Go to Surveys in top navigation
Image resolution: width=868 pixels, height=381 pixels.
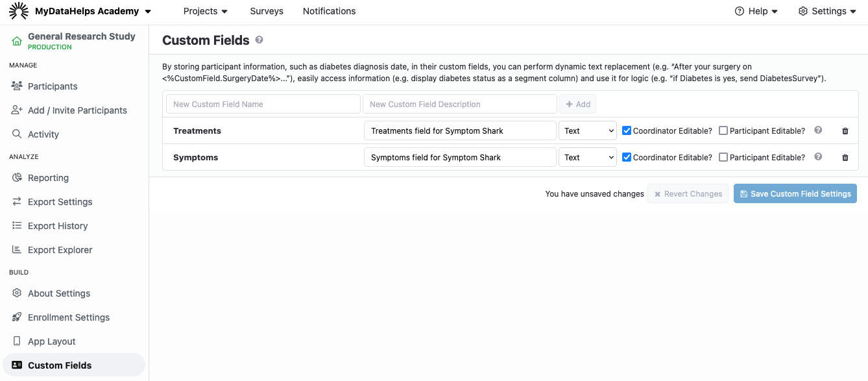pos(267,11)
